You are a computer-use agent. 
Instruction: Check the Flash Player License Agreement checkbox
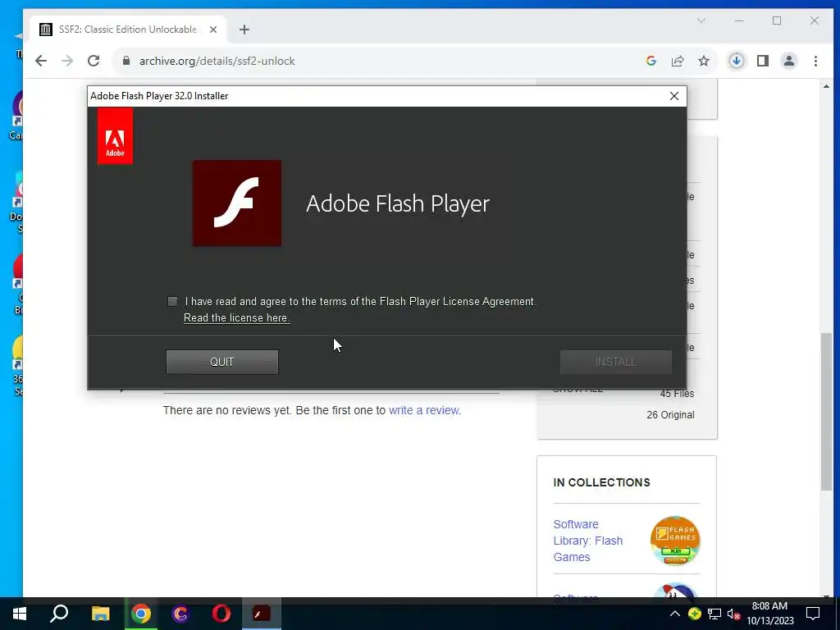[x=172, y=302]
